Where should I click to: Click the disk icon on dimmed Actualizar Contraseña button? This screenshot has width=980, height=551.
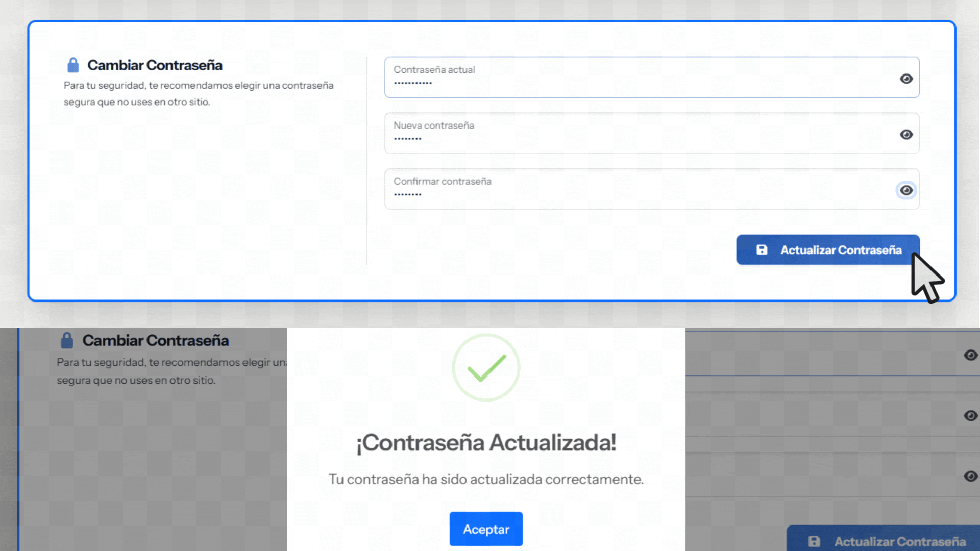click(x=814, y=541)
